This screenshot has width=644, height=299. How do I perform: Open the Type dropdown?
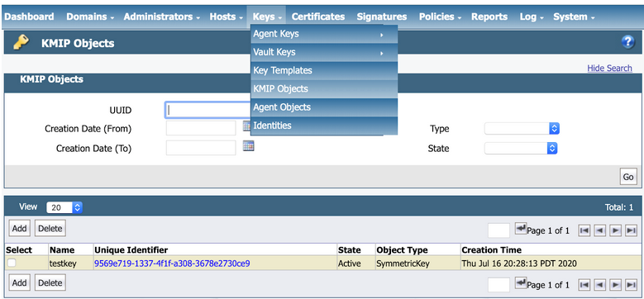point(522,129)
